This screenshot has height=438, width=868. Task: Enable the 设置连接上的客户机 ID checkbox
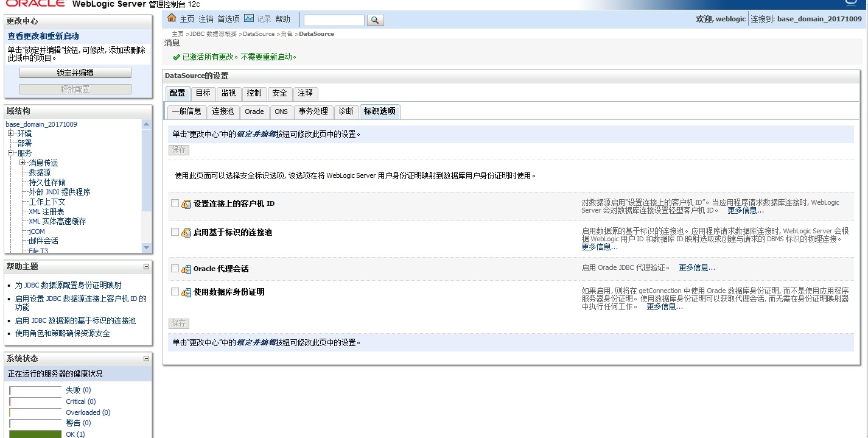pyautogui.click(x=175, y=203)
